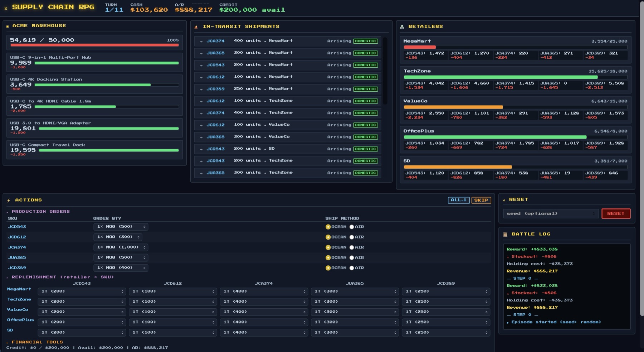Collapse the Production Orders section
Viewport: 644px width, 352px height.
(x=38, y=212)
